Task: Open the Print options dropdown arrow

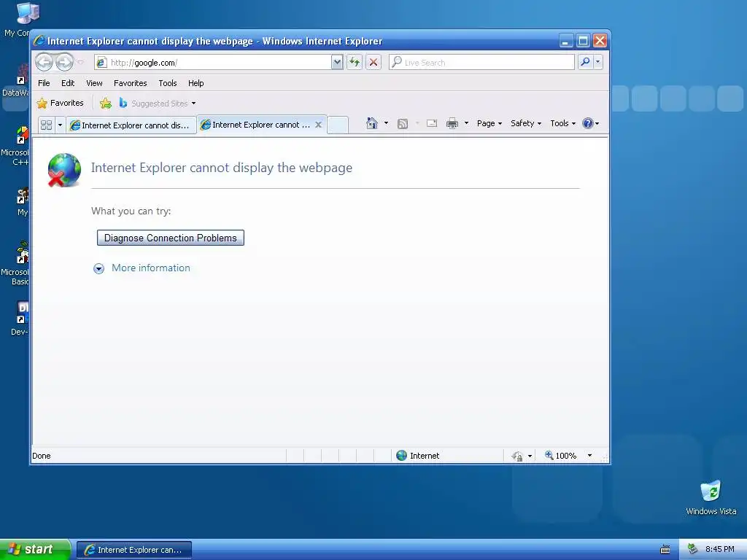Action: (x=466, y=123)
